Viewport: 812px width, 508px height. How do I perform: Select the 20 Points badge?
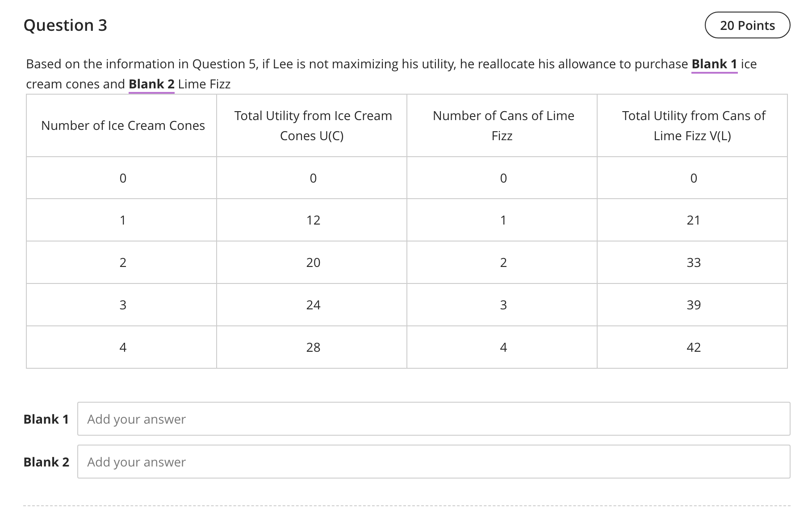747,25
